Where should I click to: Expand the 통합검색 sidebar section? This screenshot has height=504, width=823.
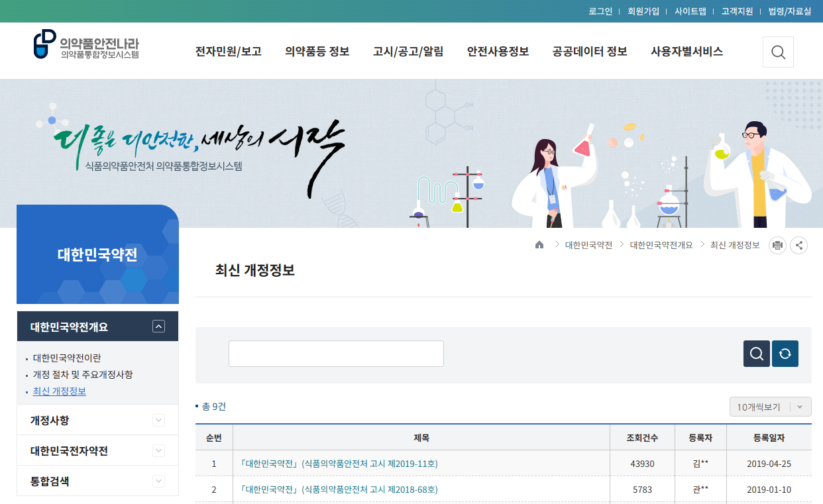coord(158,481)
